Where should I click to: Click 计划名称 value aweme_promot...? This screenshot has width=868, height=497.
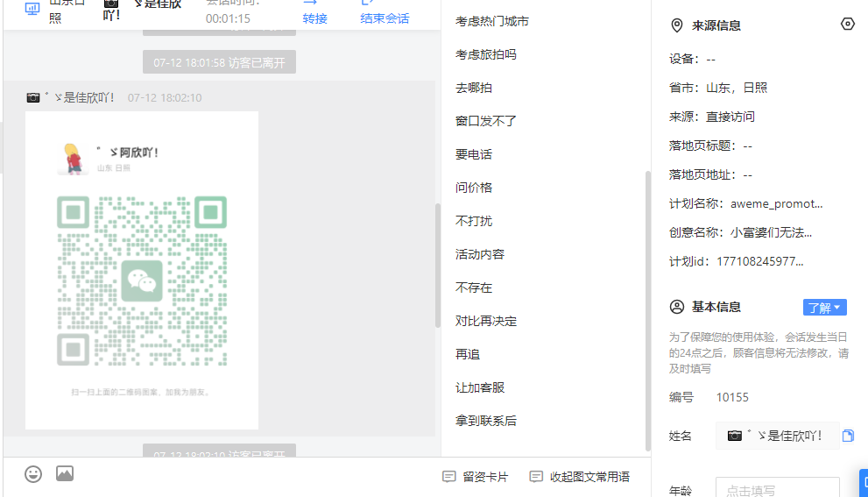click(x=776, y=203)
